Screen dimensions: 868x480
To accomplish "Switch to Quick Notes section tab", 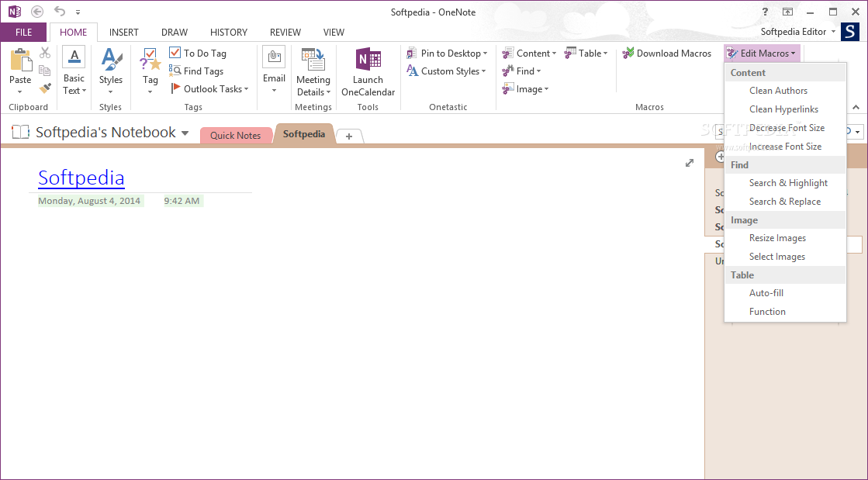I will tap(235, 135).
